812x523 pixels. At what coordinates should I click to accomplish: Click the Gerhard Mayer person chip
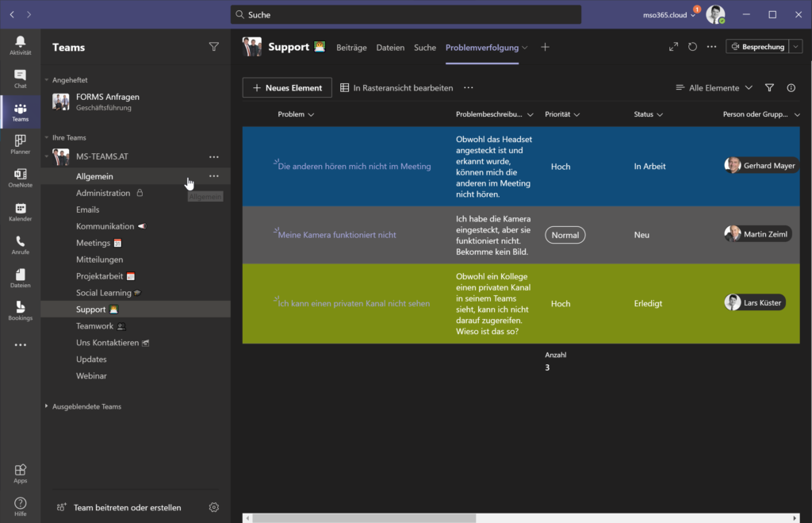point(760,165)
